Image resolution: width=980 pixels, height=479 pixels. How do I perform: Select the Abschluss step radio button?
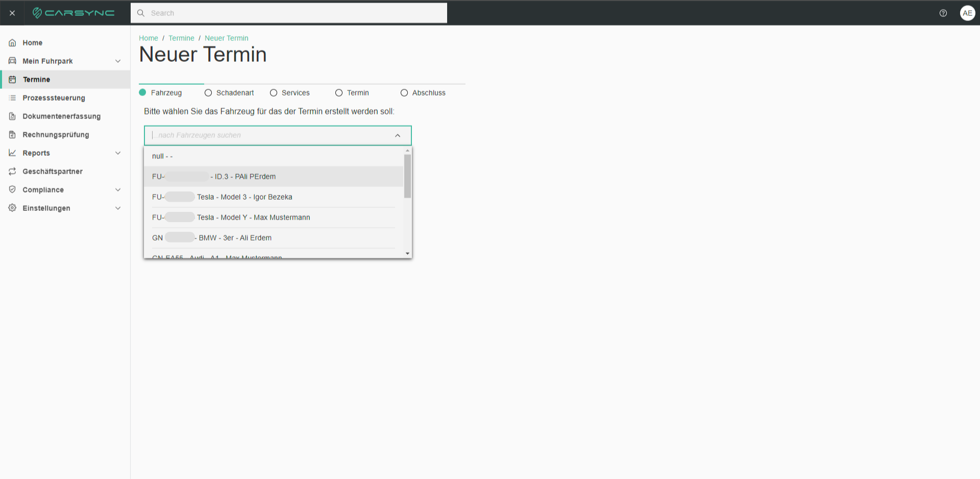404,93
